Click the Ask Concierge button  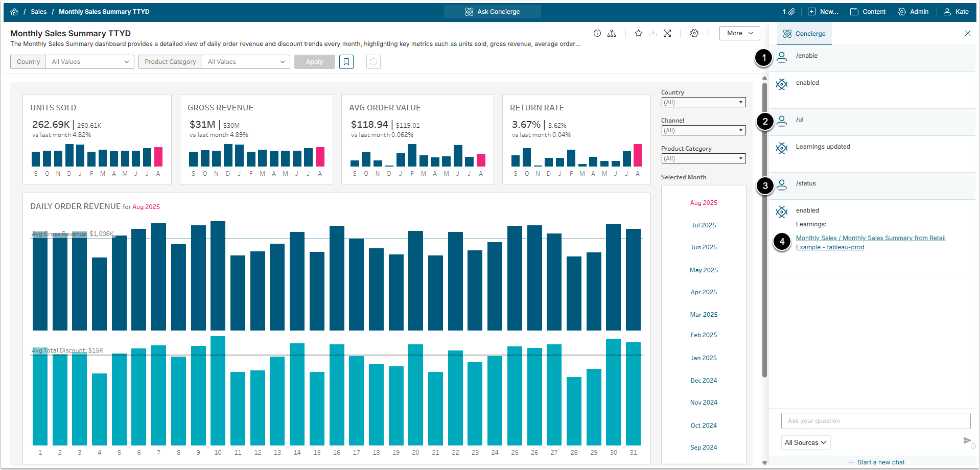click(492, 12)
